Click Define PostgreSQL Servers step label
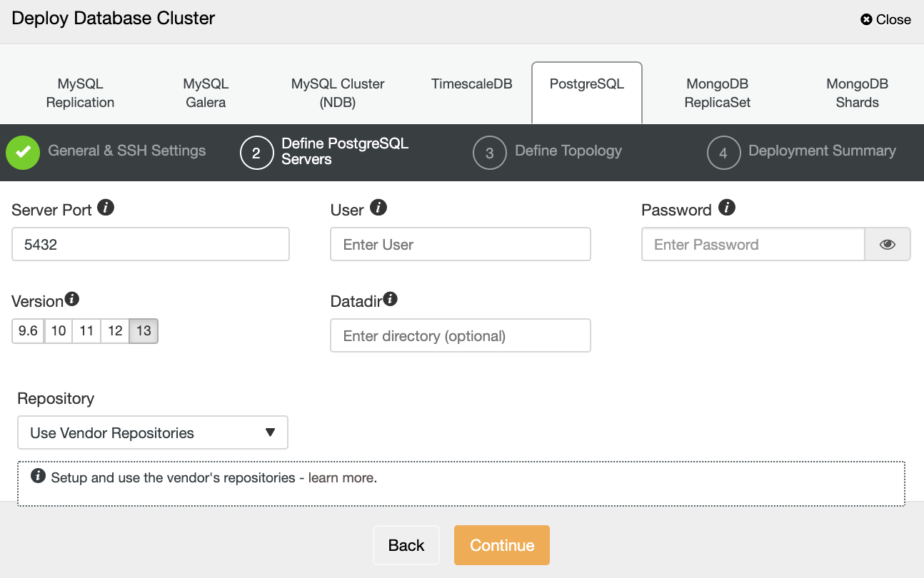Screen dimensions: 924x578 pyautogui.click(x=345, y=151)
